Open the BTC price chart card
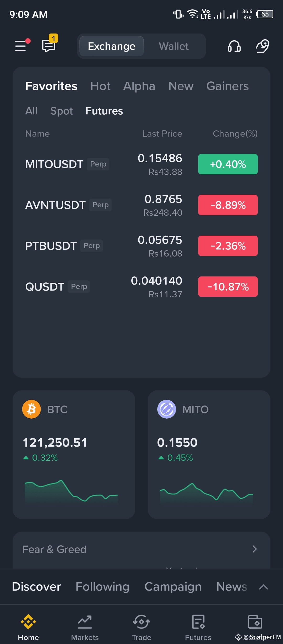283x644 pixels. pyautogui.click(x=74, y=454)
